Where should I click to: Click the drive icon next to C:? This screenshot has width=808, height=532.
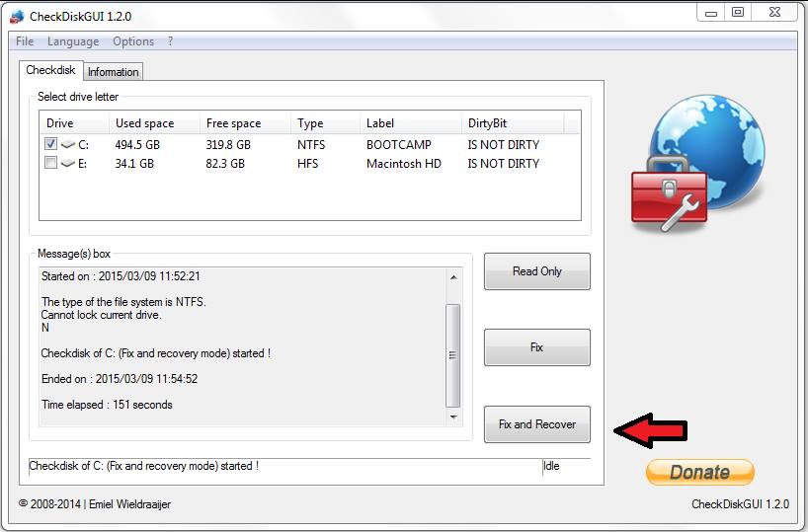coord(68,145)
